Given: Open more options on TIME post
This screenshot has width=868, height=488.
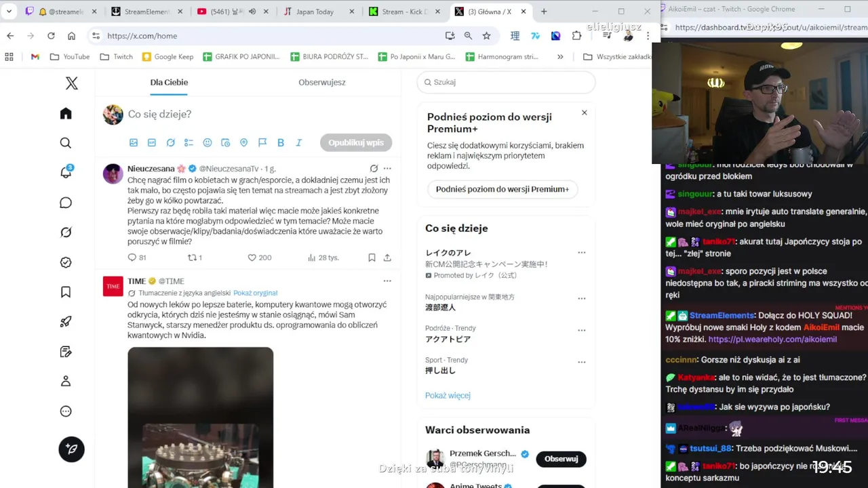Looking at the screenshot, I should pyautogui.click(x=387, y=281).
